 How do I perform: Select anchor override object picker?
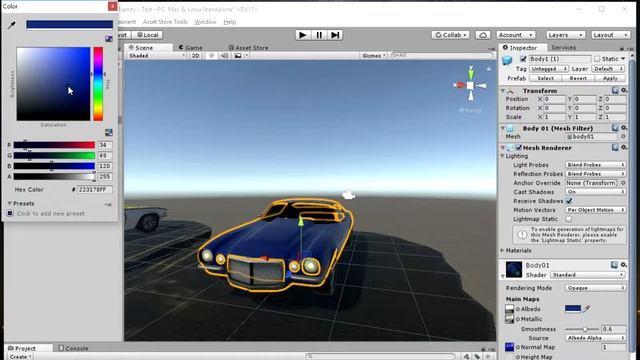point(623,183)
